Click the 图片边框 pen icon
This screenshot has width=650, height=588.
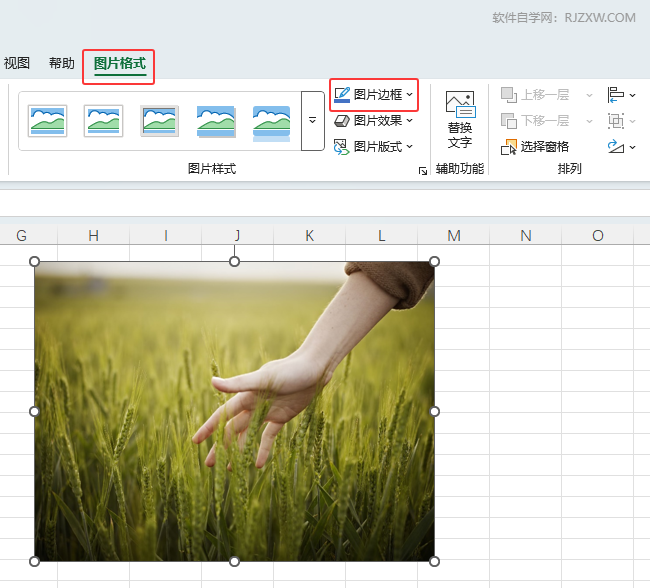(342, 95)
